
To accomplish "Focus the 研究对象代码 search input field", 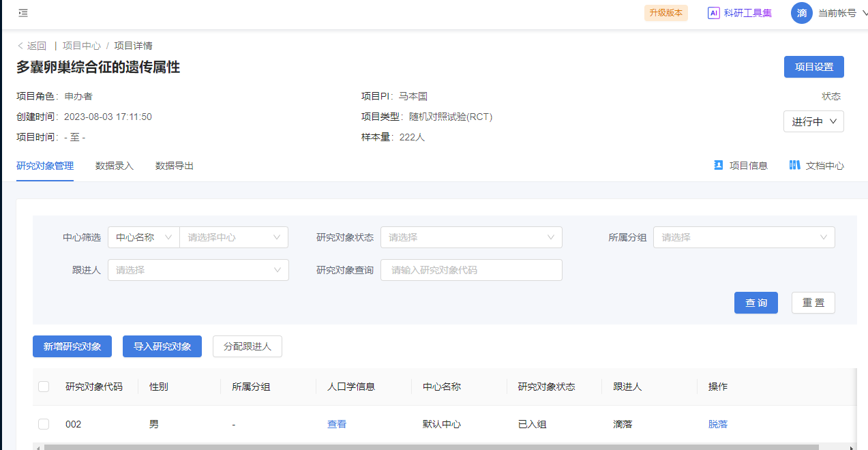I will (x=471, y=270).
